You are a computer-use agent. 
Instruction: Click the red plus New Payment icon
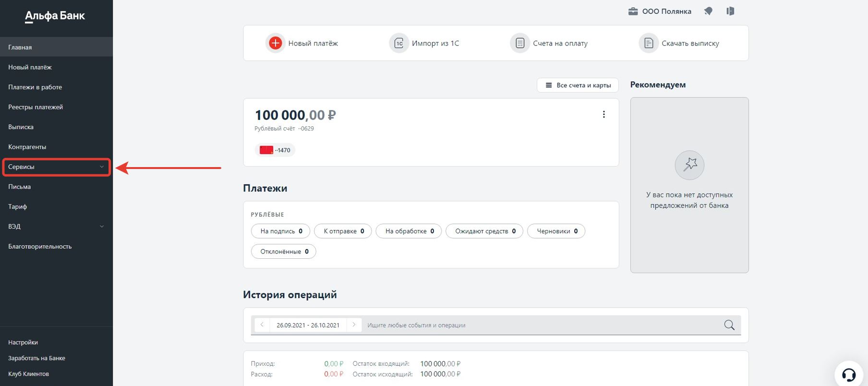click(275, 43)
